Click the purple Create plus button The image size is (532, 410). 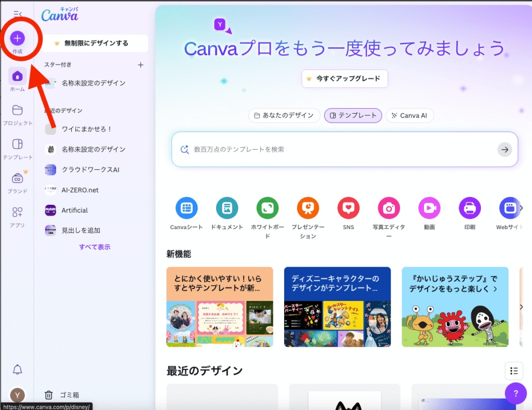17,38
